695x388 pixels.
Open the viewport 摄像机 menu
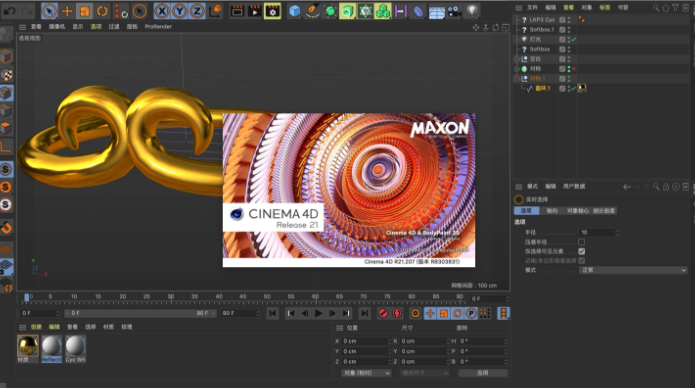(57, 27)
